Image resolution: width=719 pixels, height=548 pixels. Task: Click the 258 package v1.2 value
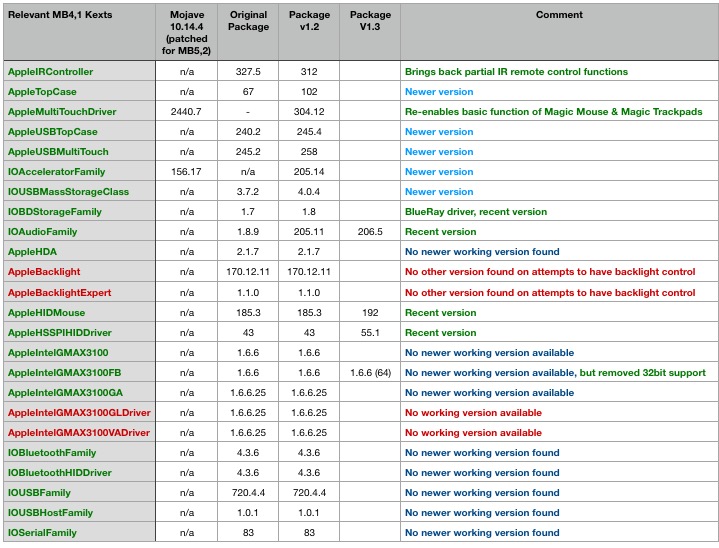[x=309, y=152]
